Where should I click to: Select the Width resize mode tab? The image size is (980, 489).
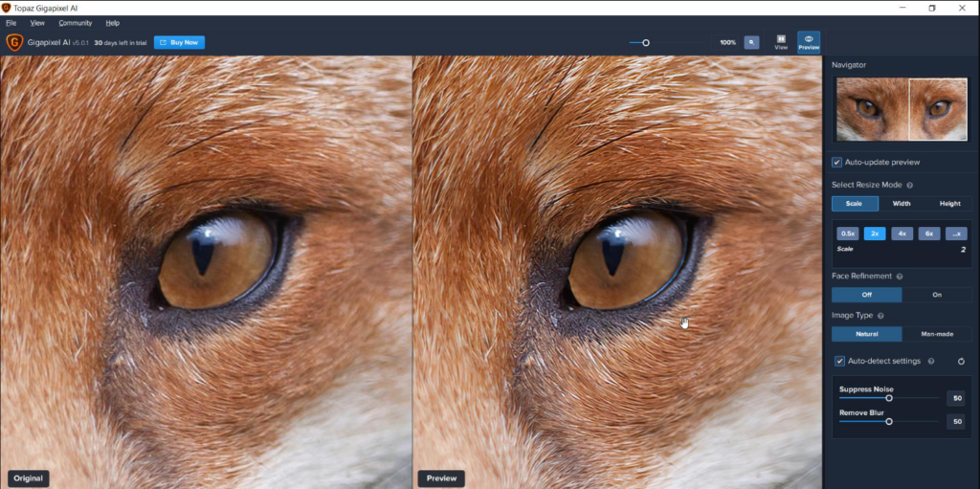pos(902,204)
